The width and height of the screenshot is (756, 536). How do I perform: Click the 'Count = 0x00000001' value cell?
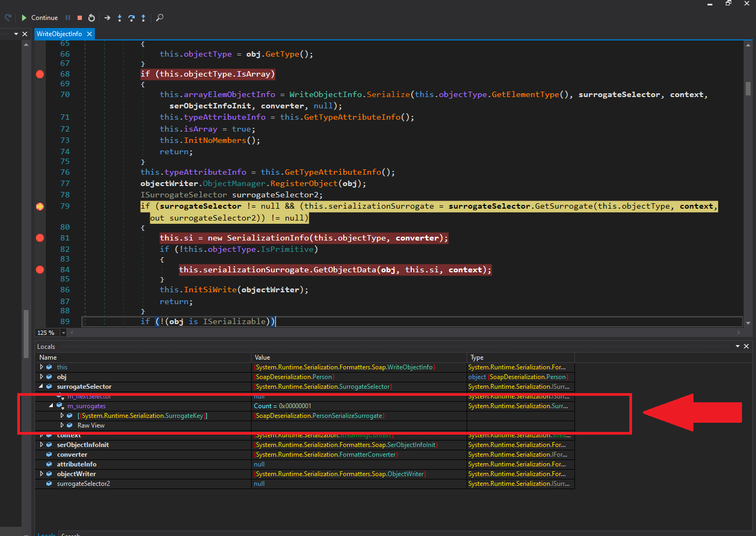(359, 406)
